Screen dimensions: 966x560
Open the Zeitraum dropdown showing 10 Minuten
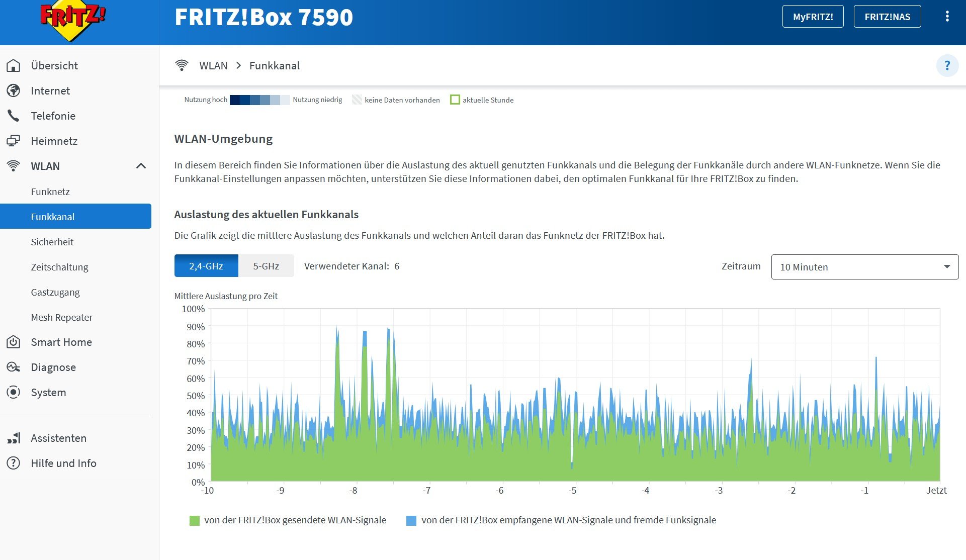pyautogui.click(x=864, y=267)
